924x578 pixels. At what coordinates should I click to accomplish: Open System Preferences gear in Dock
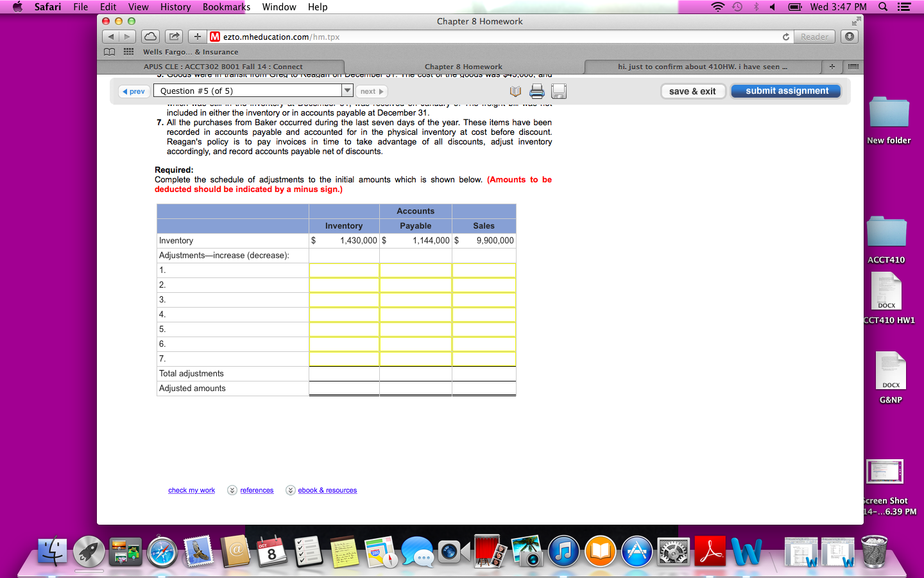coord(674,552)
